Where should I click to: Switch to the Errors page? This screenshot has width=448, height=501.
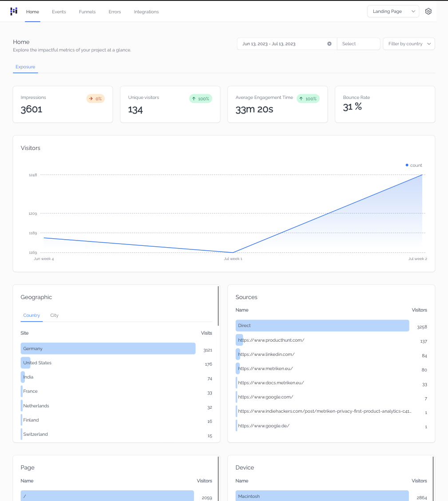coord(115,12)
